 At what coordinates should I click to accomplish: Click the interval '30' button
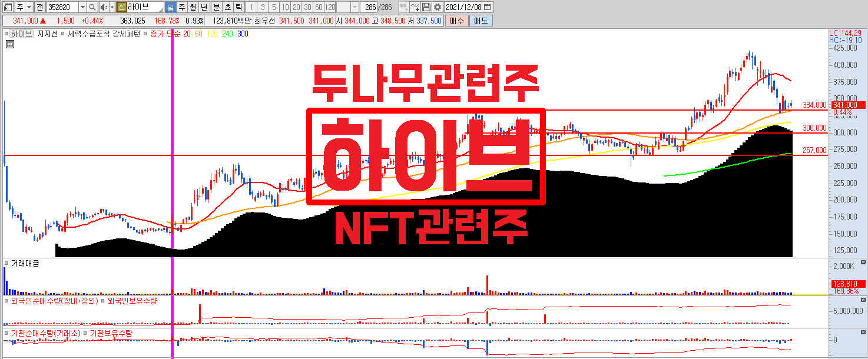click(x=307, y=7)
